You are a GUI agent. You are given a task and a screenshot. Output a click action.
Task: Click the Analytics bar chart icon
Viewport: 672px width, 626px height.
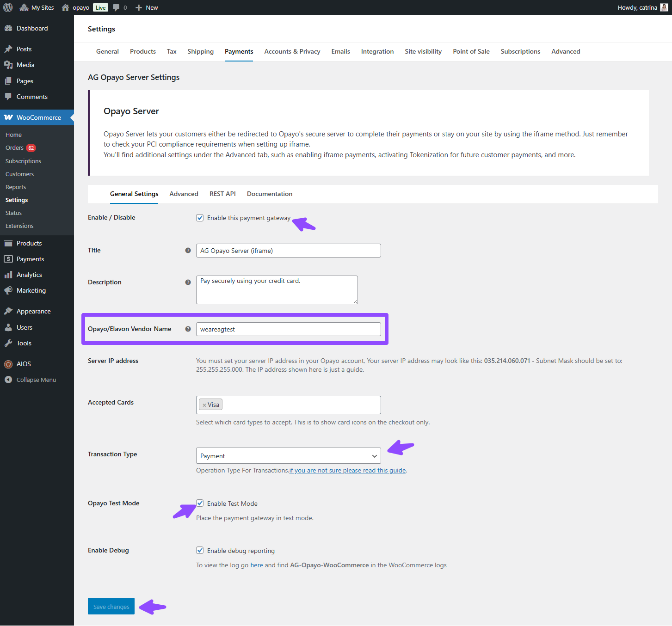[8, 275]
